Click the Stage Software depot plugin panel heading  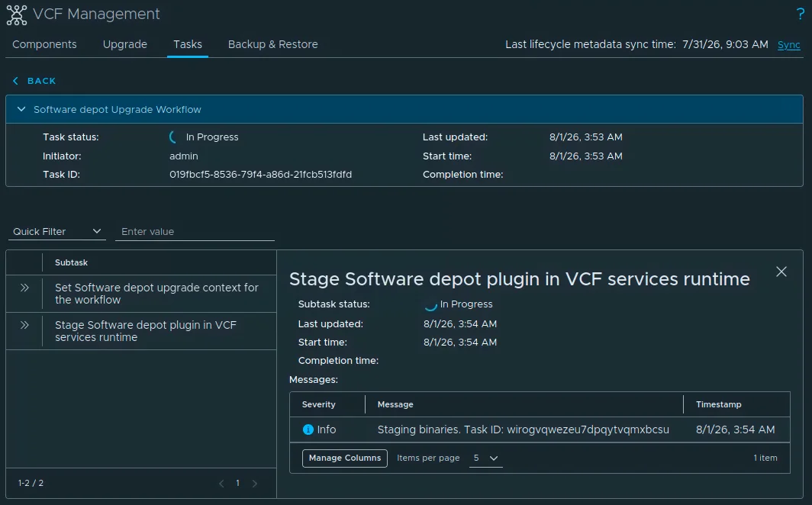pos(520,279)
